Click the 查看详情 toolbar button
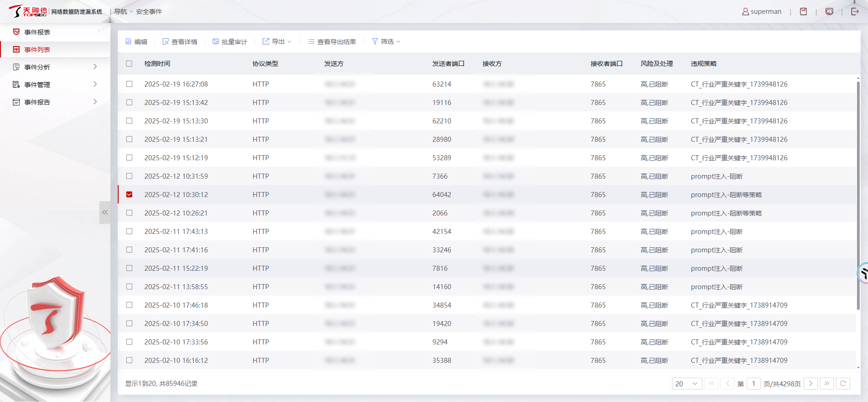868x402 pixels. click(x=180, y=41)
